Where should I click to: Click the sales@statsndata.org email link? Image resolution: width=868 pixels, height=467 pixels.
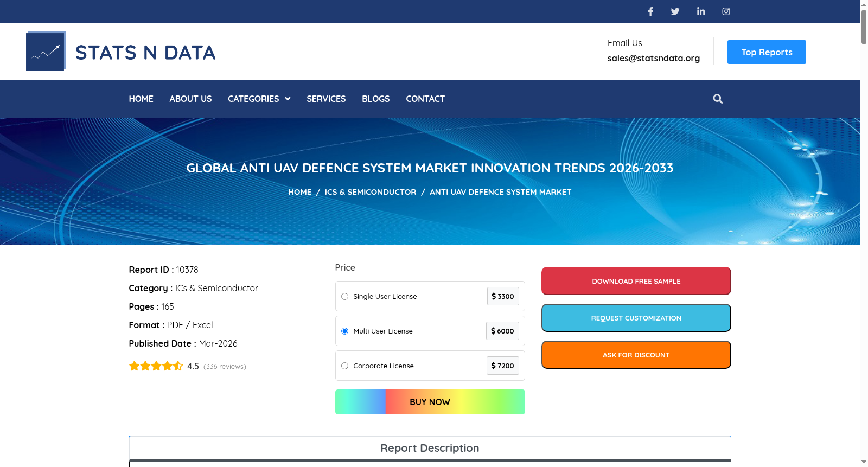(x=654, y=58)
